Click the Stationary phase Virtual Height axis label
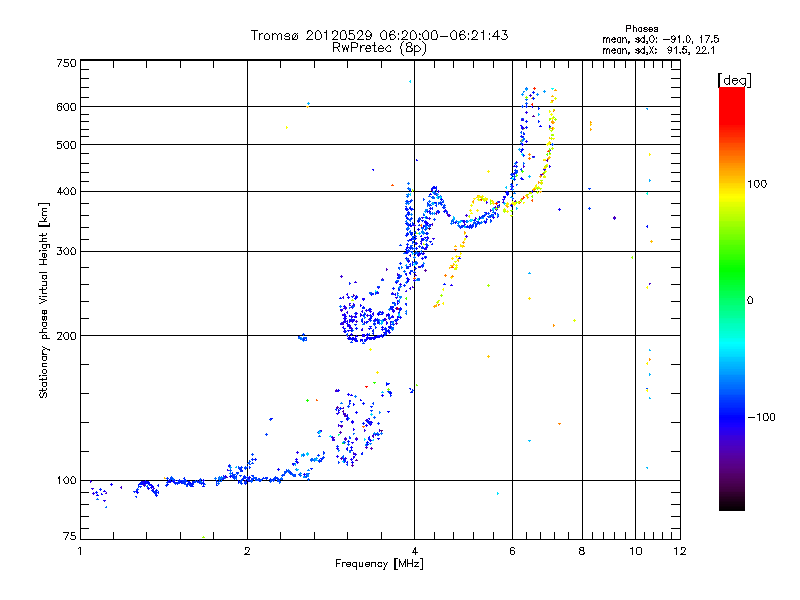This screenshot has width=800, height=600. point(44,301)
